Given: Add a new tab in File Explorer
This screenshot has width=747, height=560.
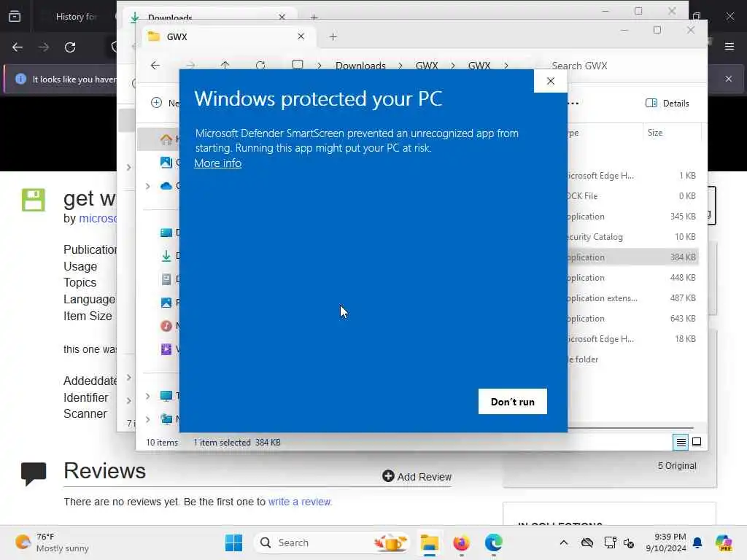Looking at the screenshot, I should click(x=333, y=36).
